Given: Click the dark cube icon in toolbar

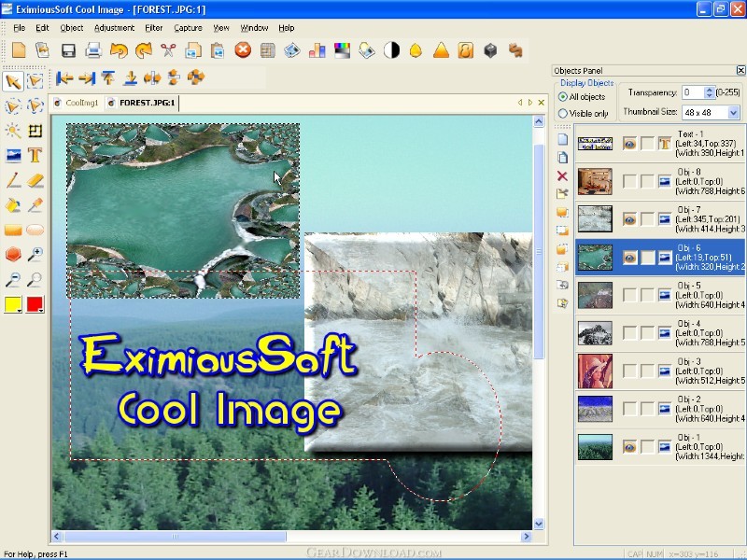Looking at the screenshot, I should click(x=491, y=50).
